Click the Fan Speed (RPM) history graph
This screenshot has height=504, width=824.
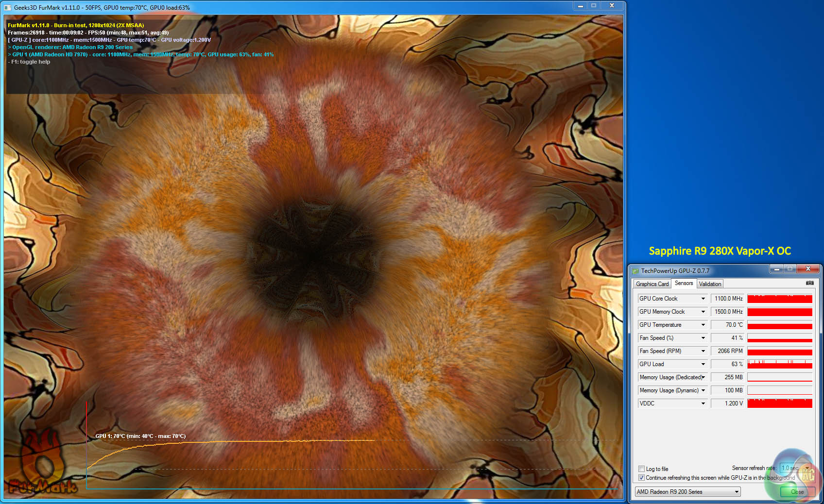[780, 351]
